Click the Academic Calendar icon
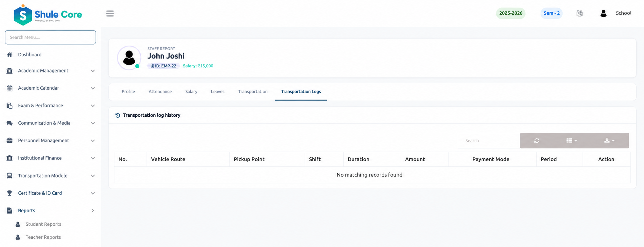 click(x=10, y=88)
